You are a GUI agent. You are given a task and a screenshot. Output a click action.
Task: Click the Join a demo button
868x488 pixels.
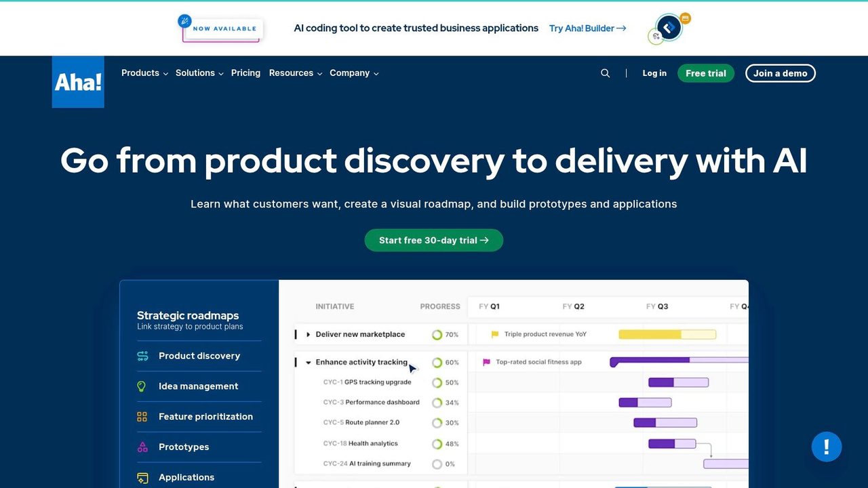pyautogui.click(x=781, y=73)
